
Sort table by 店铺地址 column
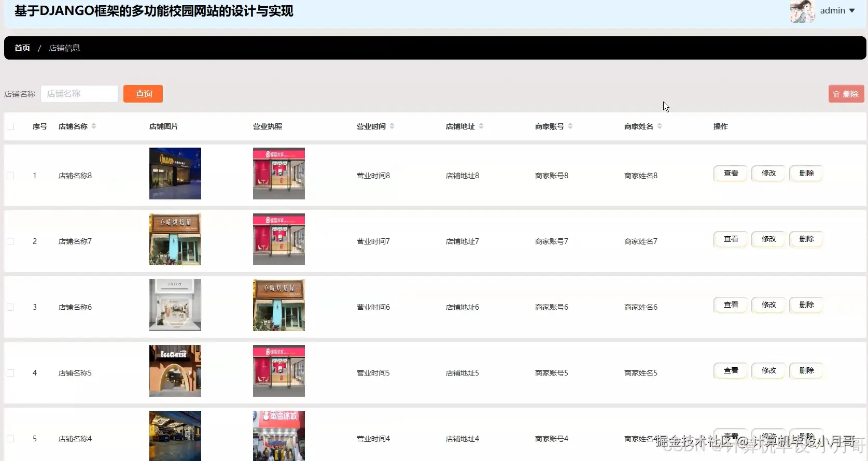481,126
